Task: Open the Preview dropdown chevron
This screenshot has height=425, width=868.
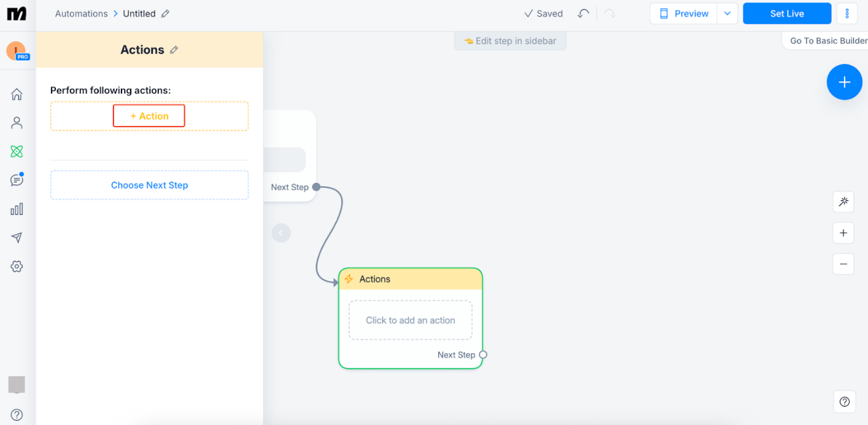Action: (727, 13)
